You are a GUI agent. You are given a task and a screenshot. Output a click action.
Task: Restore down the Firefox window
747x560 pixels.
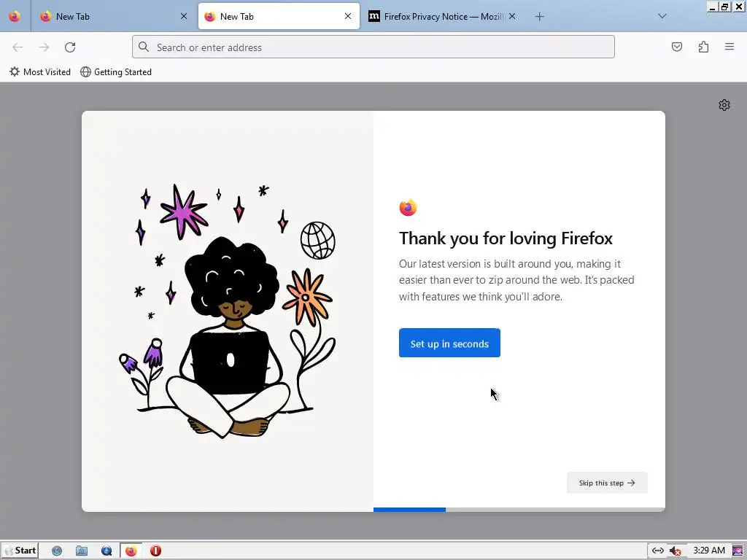pos(724,7)
